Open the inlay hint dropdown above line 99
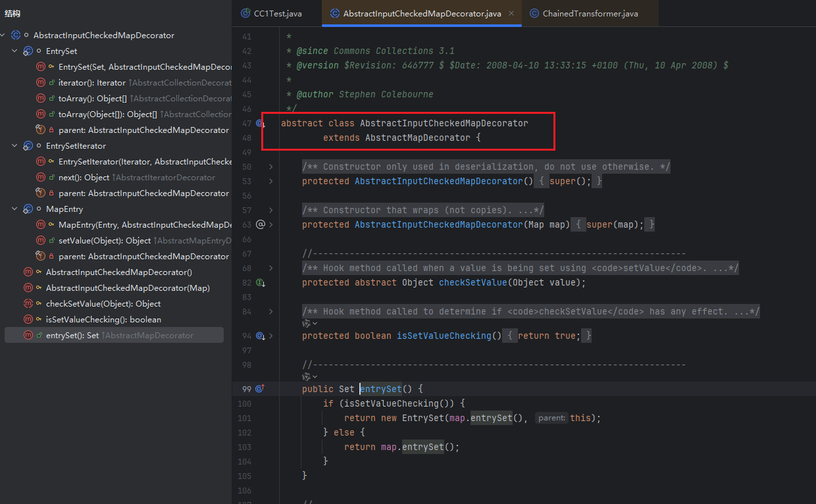The width and height of the screenshot is (816, 504). point(309,377)
